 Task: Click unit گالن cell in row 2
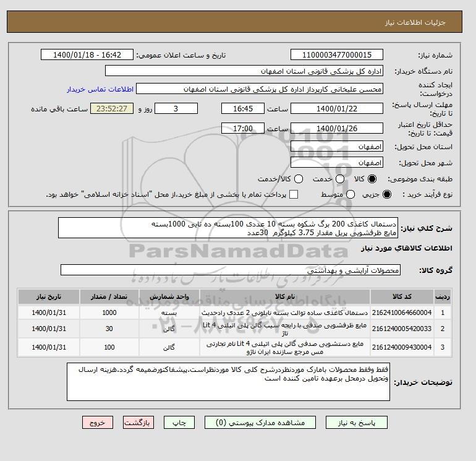(x=169, y=329)
